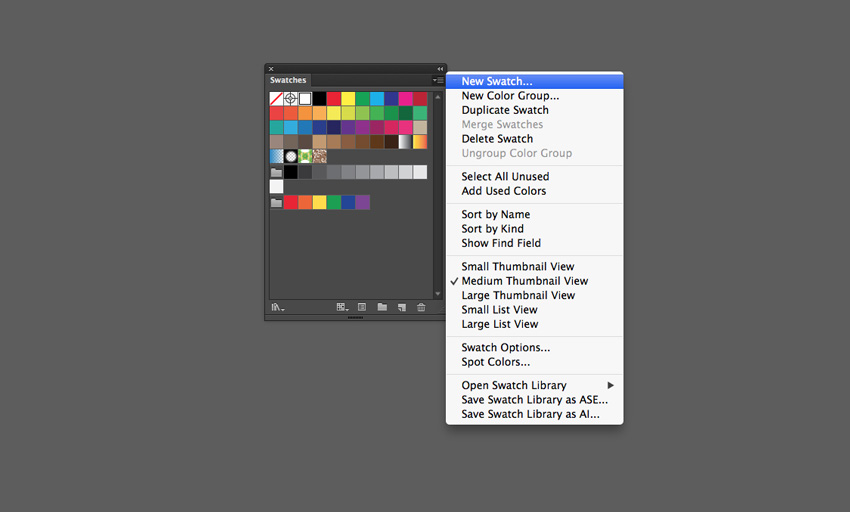This screenshot has height=512, width=850.
Task: Select Duplicate Swatch from the menu
Action: click(x=535, y=110)
